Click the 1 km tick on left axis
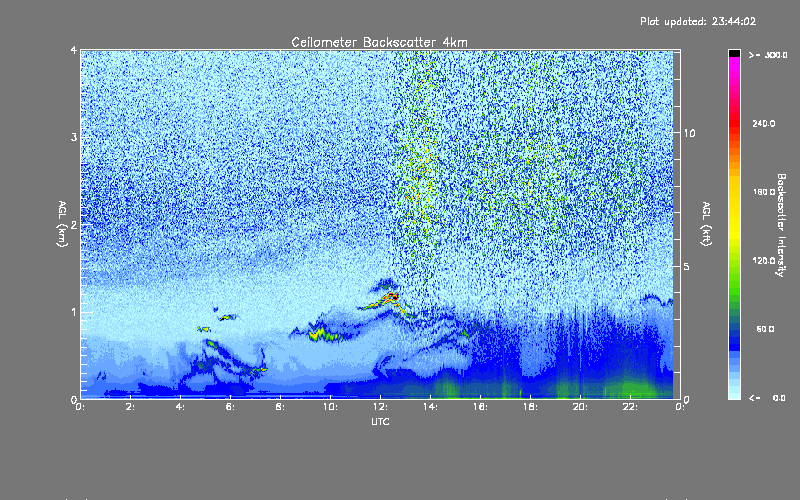The height and width of the screenshot is (500, 800). pyautogui.click(x=74, y=312)
